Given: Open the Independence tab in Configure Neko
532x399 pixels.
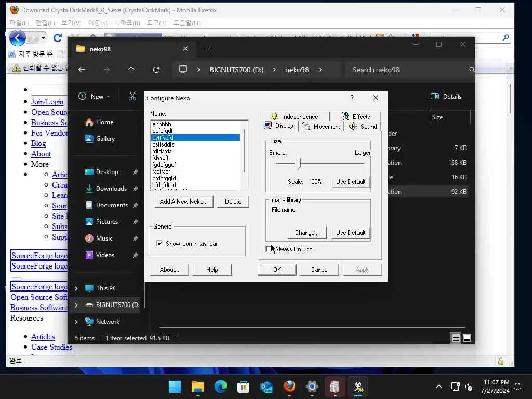Looking at the screenshot, I should (x=295, y=116).
